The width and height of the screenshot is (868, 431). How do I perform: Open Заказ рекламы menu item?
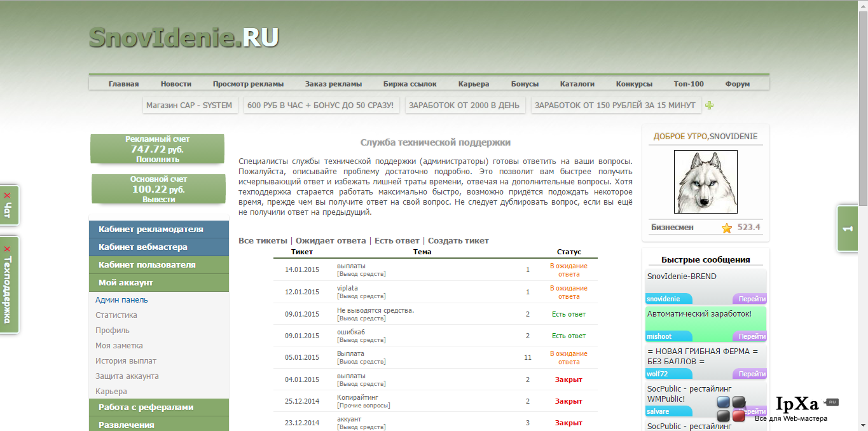click(x=333, y=84)
